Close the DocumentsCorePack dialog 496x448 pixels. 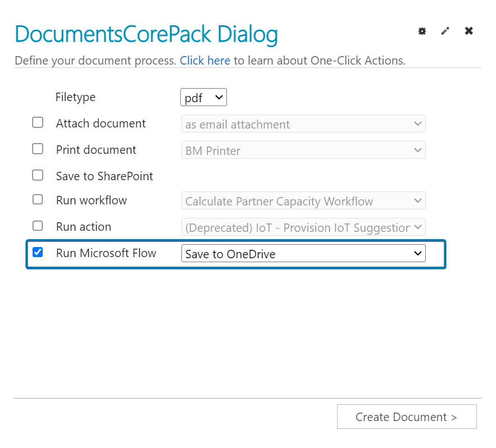coord(469,31)
